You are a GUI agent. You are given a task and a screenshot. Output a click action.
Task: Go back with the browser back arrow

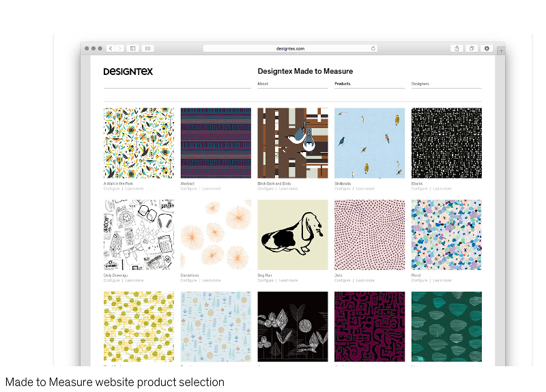tap(111, 48)
